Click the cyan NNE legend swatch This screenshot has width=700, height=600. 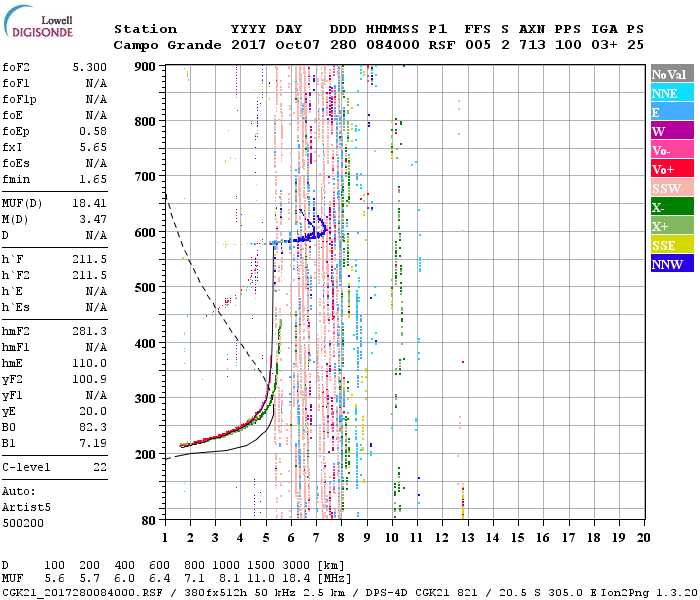point(670,94)
